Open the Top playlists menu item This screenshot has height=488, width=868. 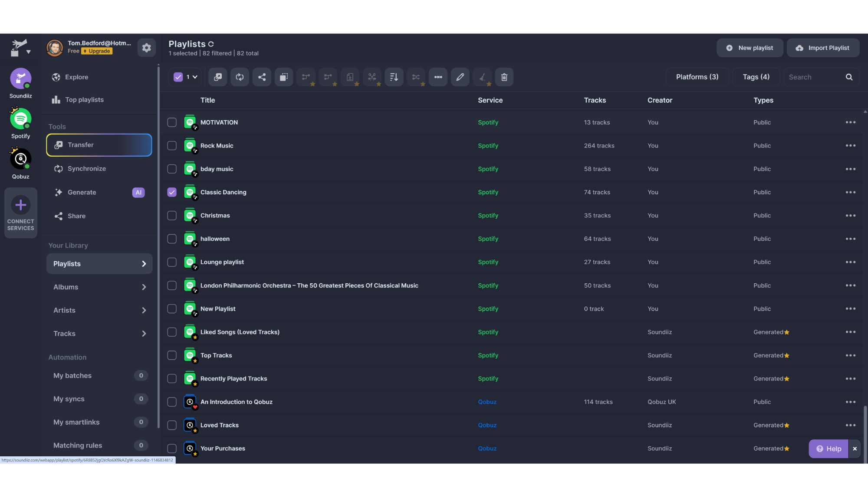(84, 99)
